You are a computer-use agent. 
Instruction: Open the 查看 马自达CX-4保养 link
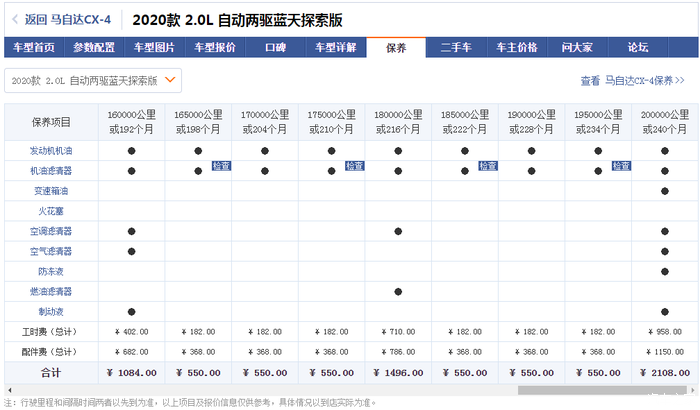(x=632, y=80)
